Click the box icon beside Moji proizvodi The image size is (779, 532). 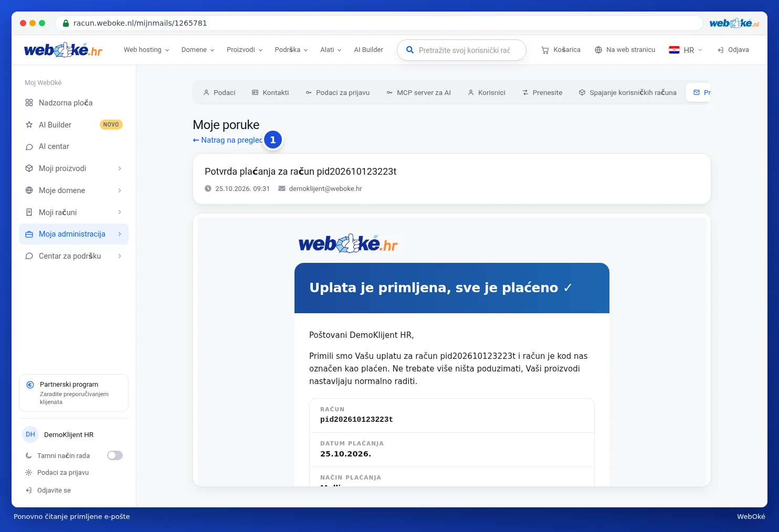(29, 168)
